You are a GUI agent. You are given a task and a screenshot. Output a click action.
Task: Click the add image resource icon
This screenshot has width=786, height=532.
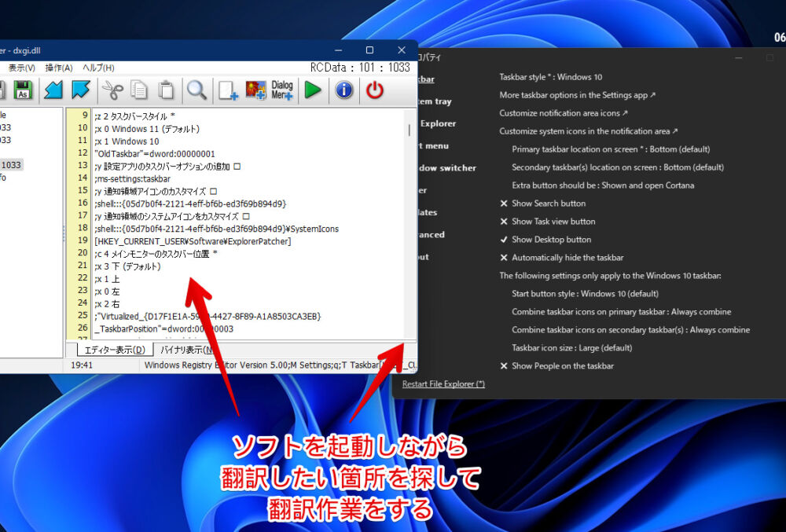[x=255, y=90]
